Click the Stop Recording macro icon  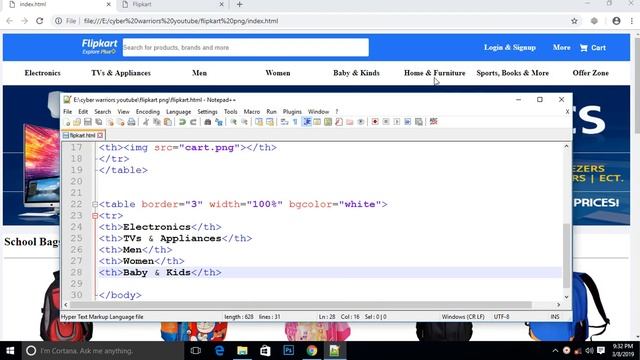[386, 122]
